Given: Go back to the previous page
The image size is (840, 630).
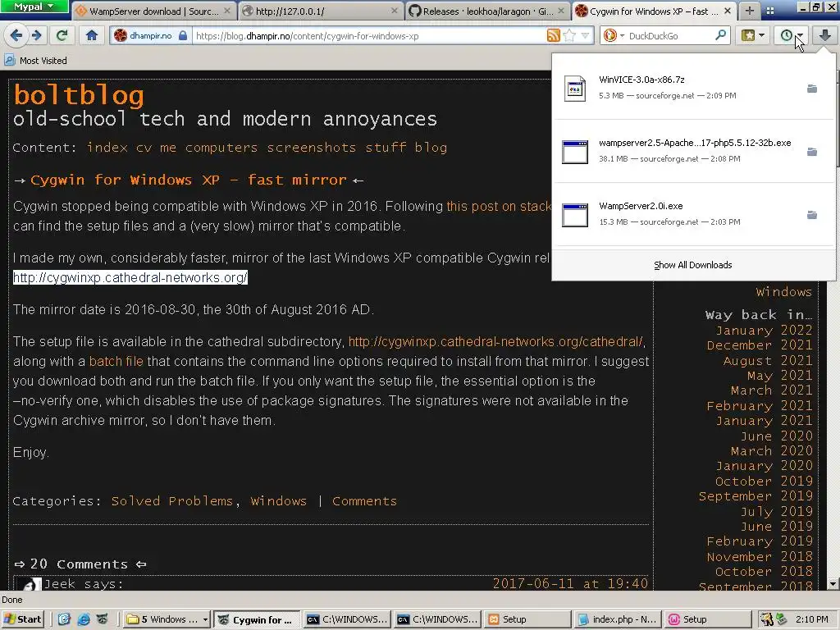Looking at the screenshot, I should pos(16,35).
